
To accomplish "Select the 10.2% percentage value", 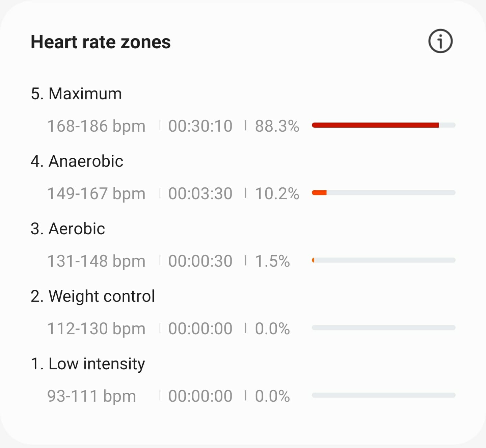I will click(x=277, y=193).
